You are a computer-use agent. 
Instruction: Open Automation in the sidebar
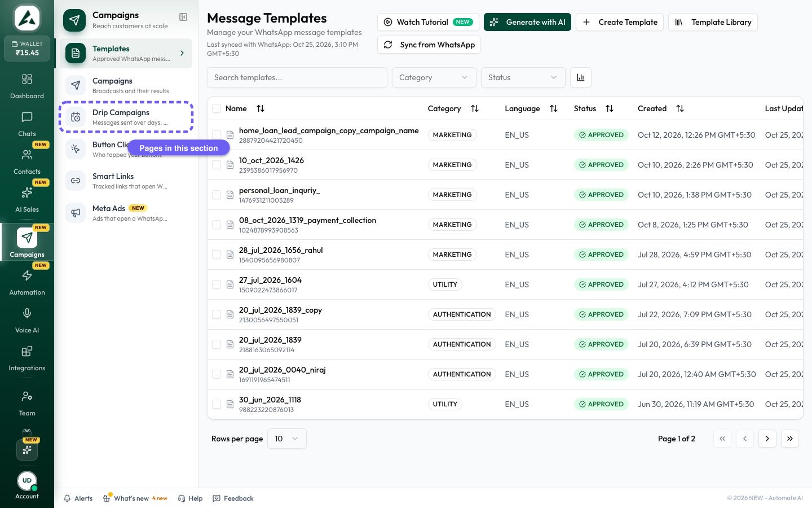27,283
